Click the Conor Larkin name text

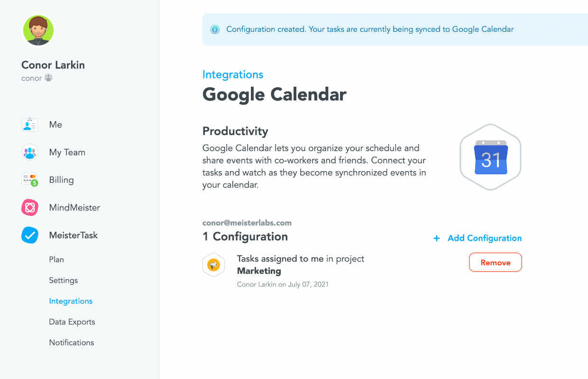(53, 65)
